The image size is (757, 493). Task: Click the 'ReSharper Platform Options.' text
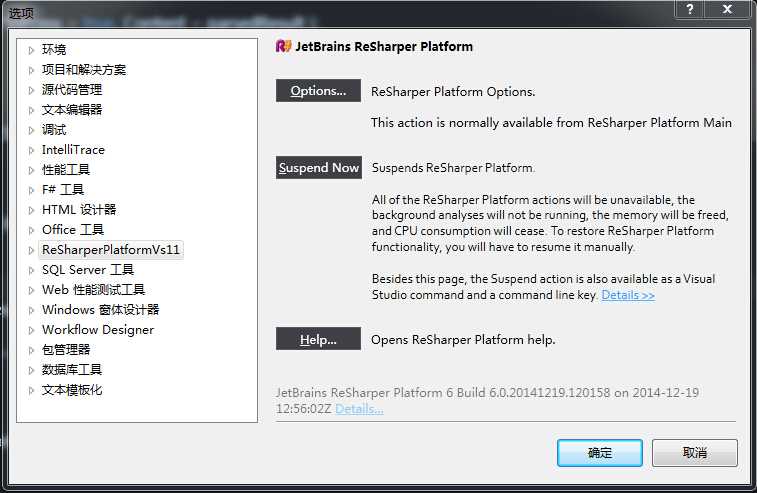click(x=453, y=92)
